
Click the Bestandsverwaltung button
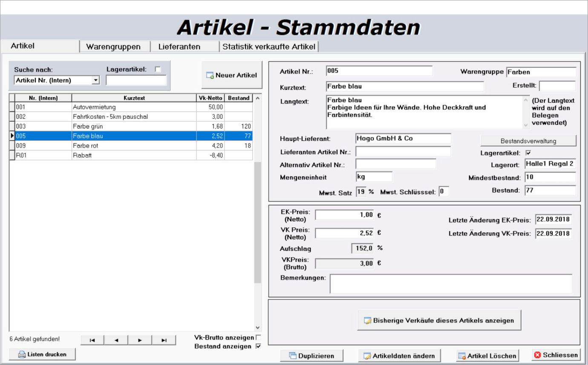[x=528, y=141]
